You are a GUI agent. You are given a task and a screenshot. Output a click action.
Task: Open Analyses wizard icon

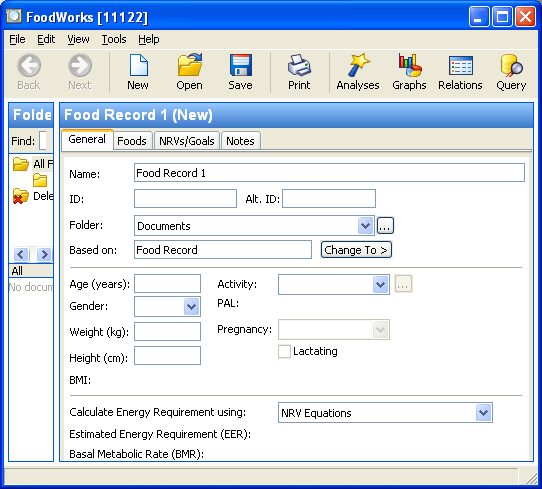click(358, 65)
